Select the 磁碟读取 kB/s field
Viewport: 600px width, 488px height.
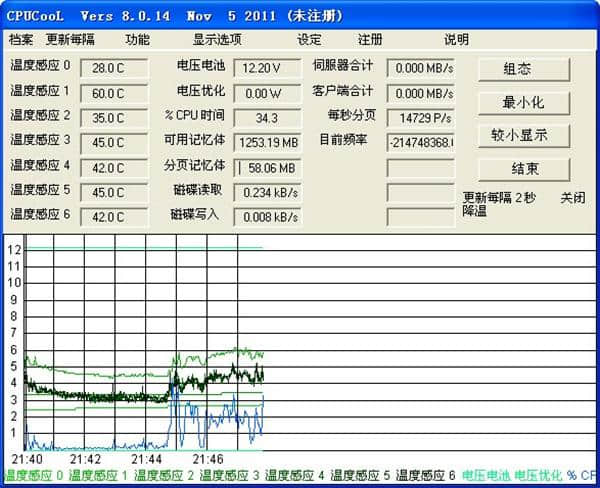tap(267, 191)
